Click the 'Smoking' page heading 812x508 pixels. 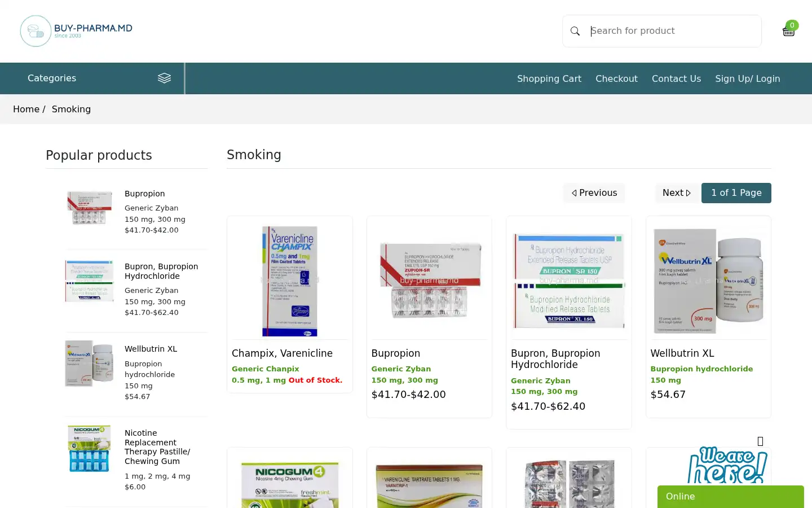[254, 155]
